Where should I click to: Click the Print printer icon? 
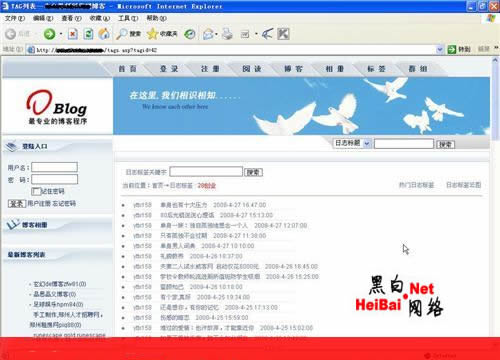tap(228, 34)
